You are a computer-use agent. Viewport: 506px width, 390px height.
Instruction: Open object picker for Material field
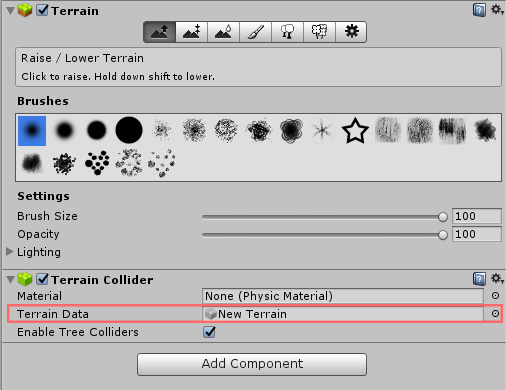click(495, 296)
